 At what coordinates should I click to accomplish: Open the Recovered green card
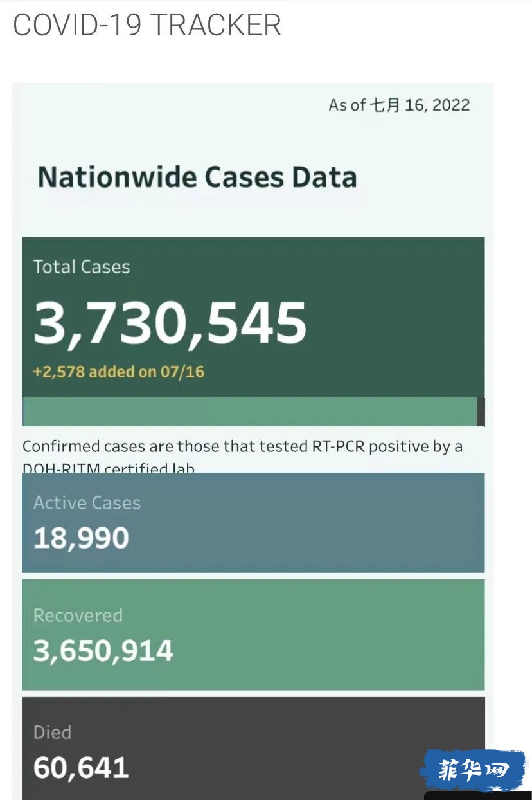click(253, 635)
